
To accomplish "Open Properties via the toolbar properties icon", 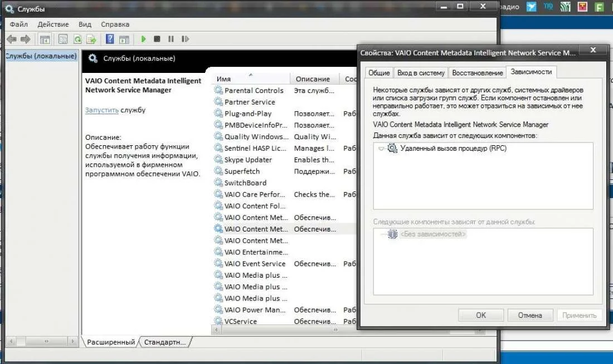I will click(x=63, y=39).
